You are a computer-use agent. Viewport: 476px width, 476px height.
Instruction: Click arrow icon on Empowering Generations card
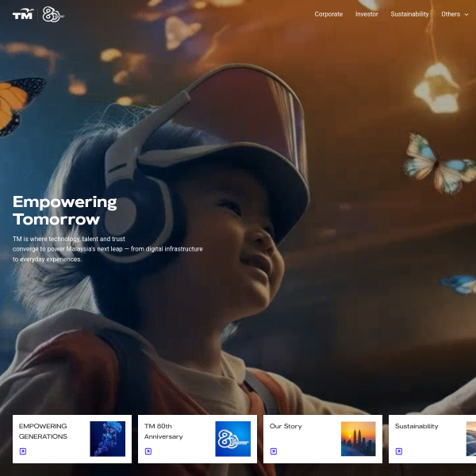(x=23, y=451)
